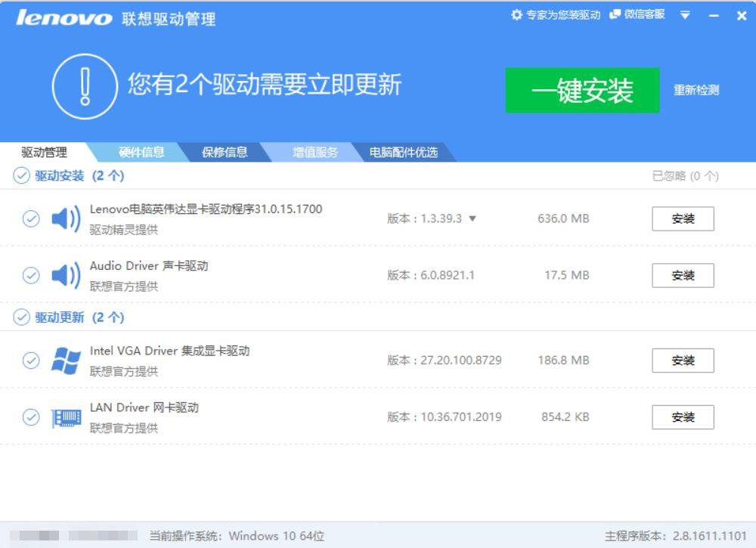Click the 微信客服 link text
Viewport: 756px width, 548px height.
point(645,14)
